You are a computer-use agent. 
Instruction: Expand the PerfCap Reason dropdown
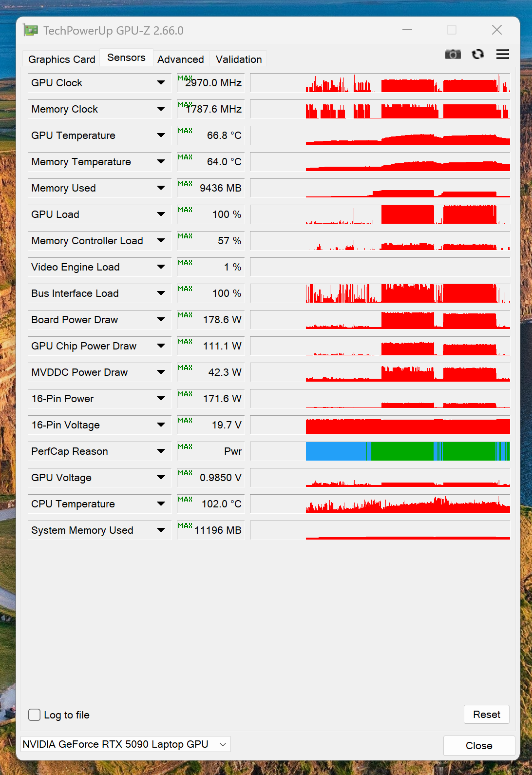[x=161, y=451]
